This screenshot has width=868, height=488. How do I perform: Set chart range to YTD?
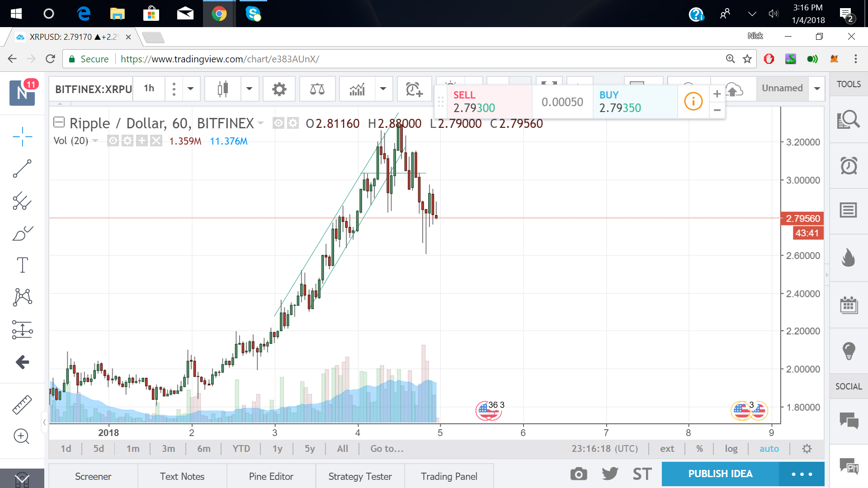(x=241, y=449)
